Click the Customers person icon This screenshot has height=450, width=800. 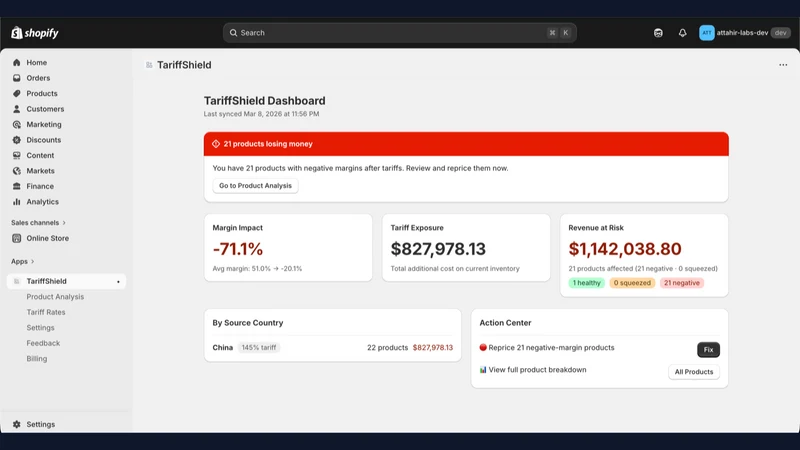tap(17, 109)
